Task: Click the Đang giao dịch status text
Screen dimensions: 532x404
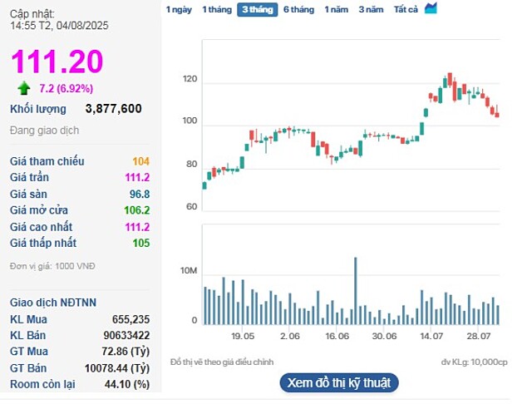Action: click(44, 131)
